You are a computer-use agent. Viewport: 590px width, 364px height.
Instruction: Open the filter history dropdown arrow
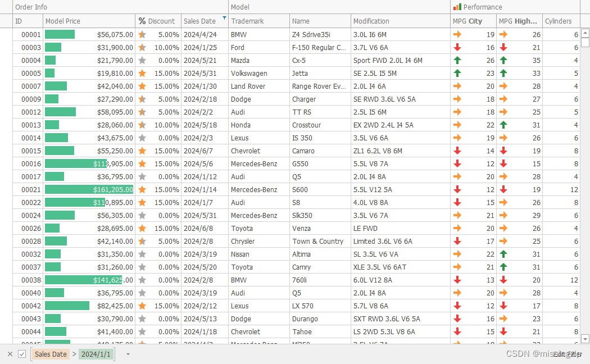coord(128,354)
